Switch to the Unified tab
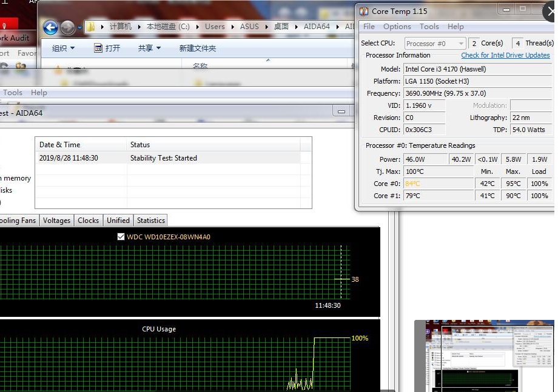The width and height of the screenshot is (558, 392). coord(118,221)
